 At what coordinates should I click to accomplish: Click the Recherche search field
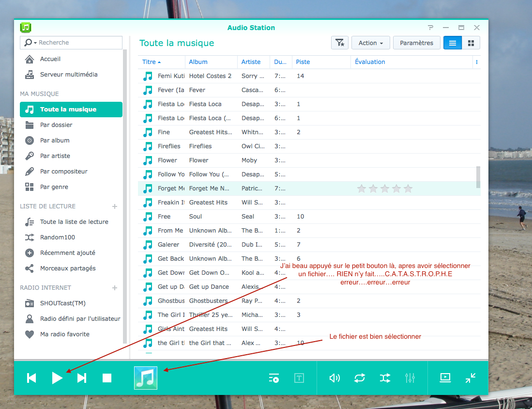click(x=77, y=43)
